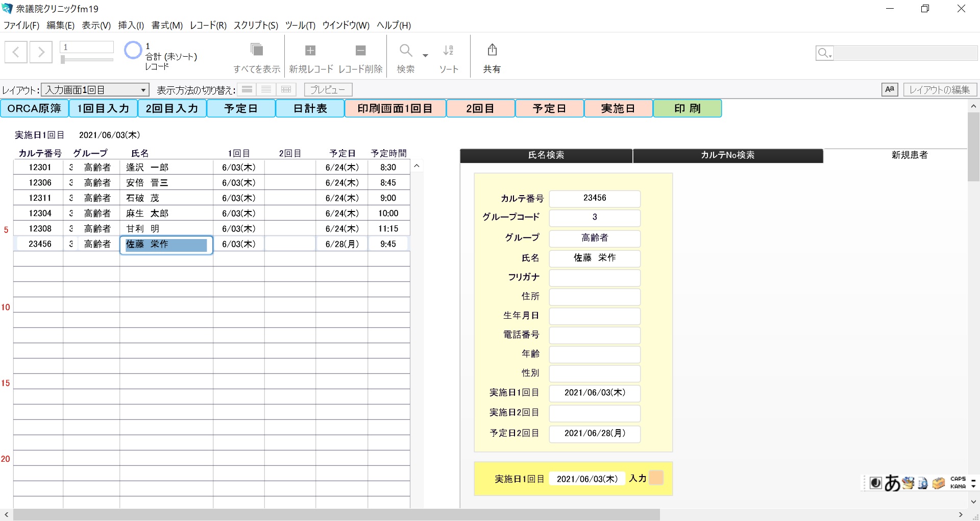Viewport: 980px width, 521px height.
Task: Open the 表示 menu
Action: click(96, 25)
